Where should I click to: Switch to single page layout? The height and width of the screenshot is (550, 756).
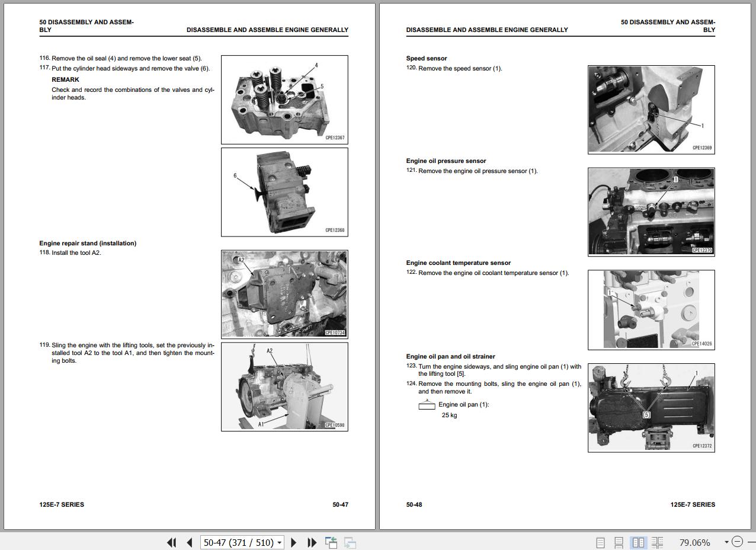pos(600,542)
